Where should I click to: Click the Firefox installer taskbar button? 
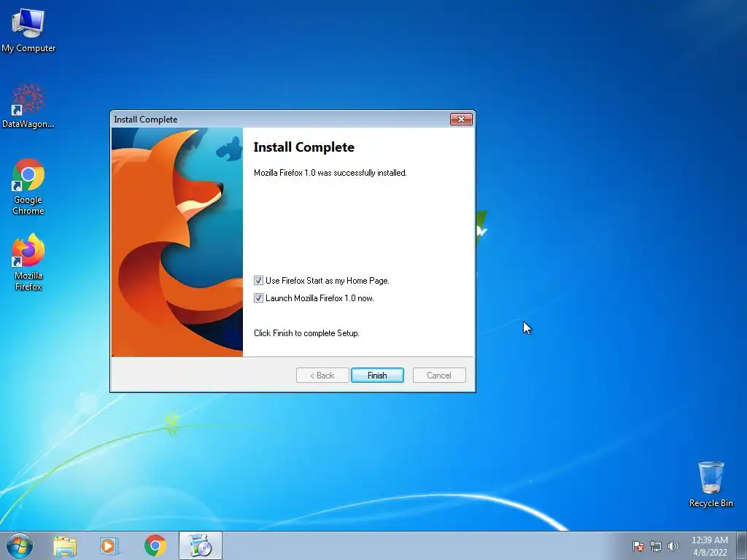point(201,546)
